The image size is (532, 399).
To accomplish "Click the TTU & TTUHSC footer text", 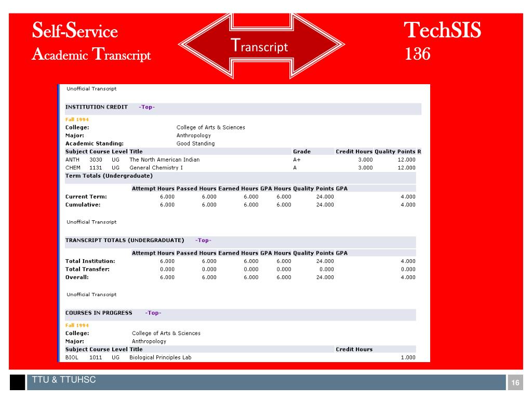I will [64, 380].
